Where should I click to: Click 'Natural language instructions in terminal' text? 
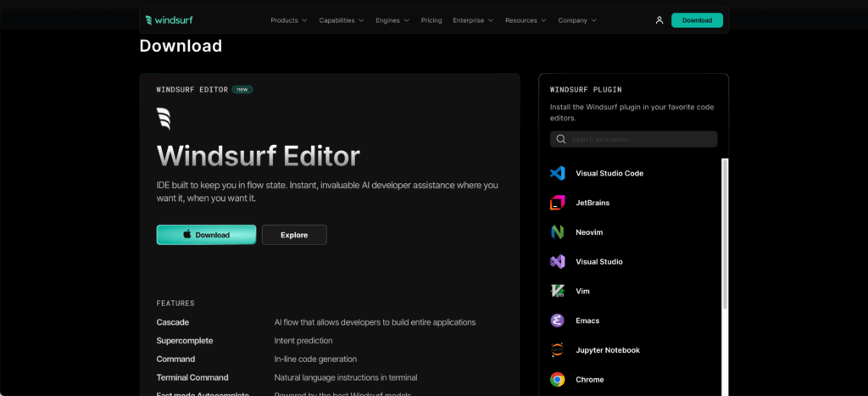click(346, 377)
